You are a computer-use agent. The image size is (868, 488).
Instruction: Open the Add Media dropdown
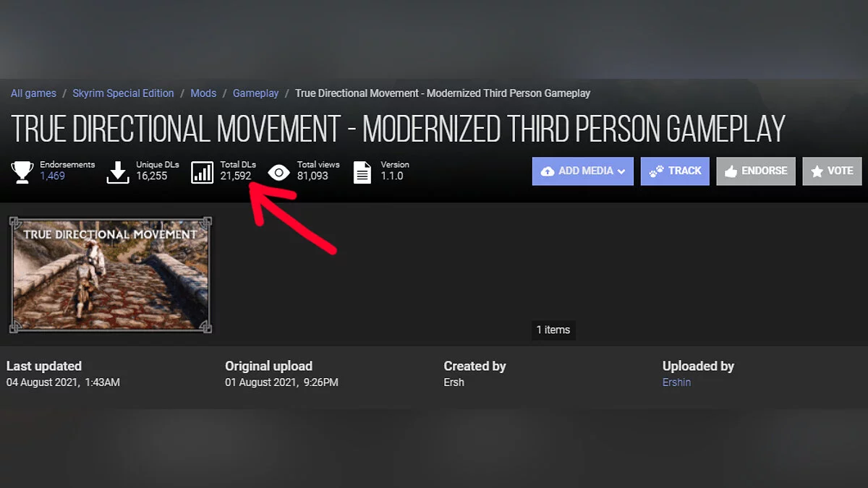(583, 171)
